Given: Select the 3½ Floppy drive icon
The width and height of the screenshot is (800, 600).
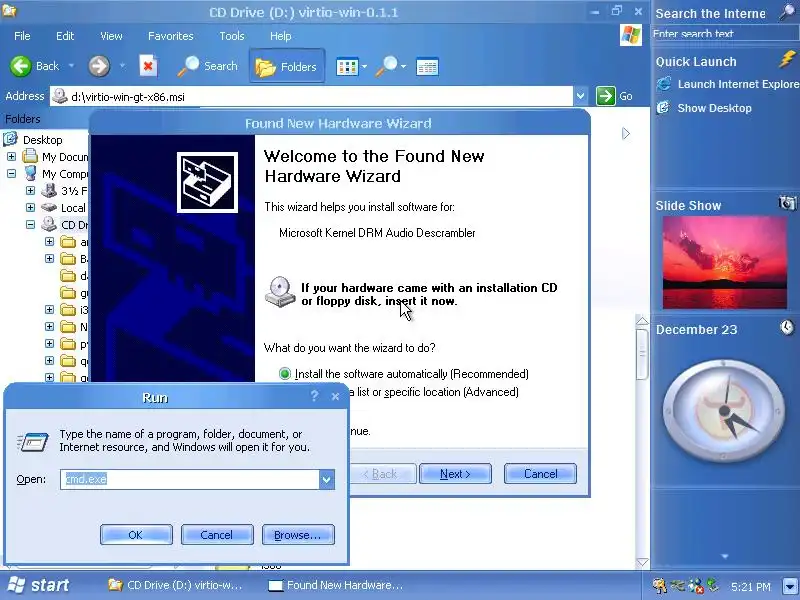Looking at the screenshot, I should (x=49, y=190).
